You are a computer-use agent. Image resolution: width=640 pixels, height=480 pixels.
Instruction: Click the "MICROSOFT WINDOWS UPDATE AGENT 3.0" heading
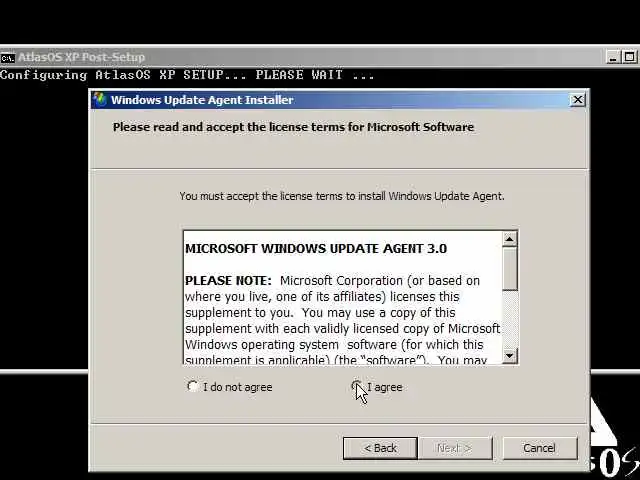[x=316, y=249]
